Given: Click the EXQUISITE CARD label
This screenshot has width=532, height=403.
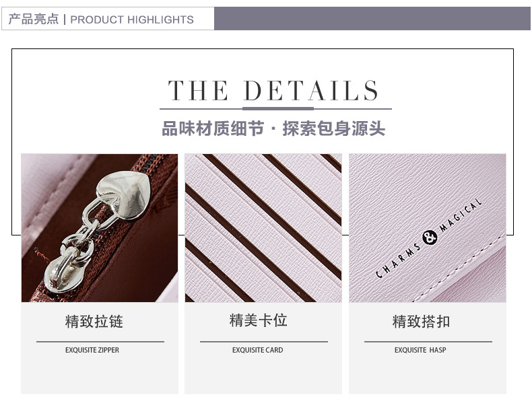Looking at the screenshot, I should click(x=257, y=350).
